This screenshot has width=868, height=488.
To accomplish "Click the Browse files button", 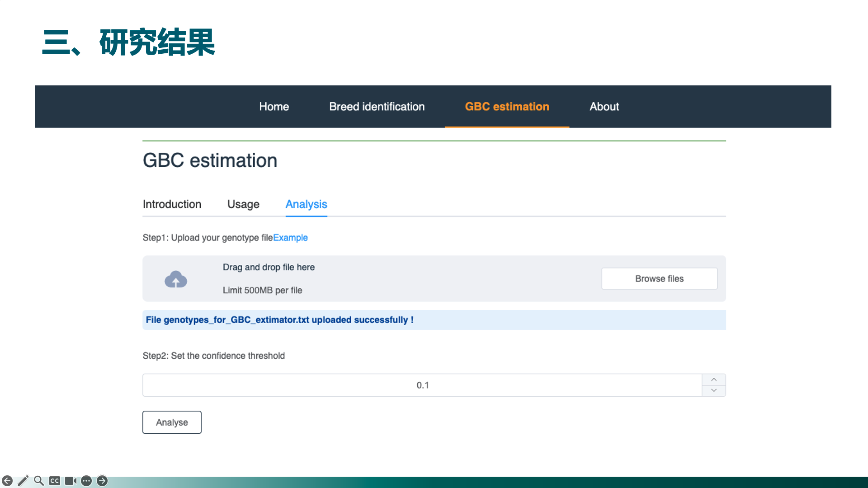I will tap(659, 279).
